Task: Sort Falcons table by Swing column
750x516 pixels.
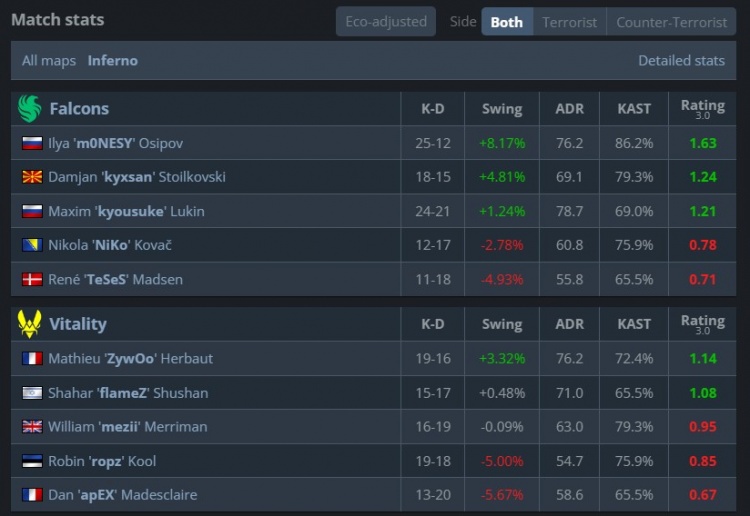Action: coord(501,108)
